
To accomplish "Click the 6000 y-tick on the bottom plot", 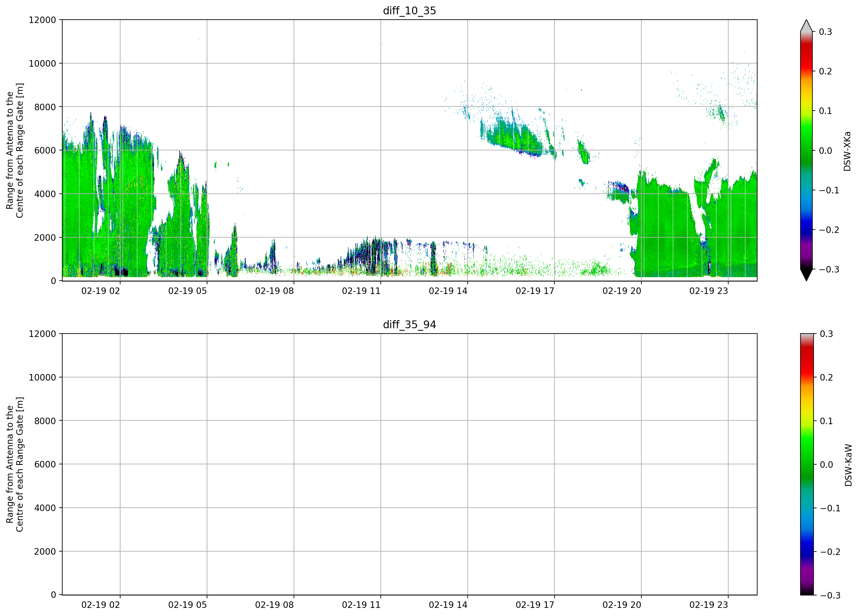I will coord(45,464).
